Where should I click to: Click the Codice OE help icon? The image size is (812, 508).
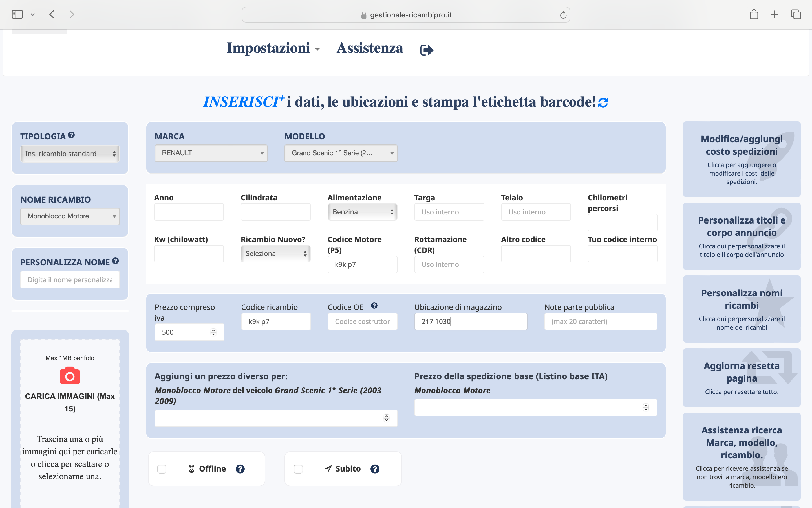tap(374, 306)
